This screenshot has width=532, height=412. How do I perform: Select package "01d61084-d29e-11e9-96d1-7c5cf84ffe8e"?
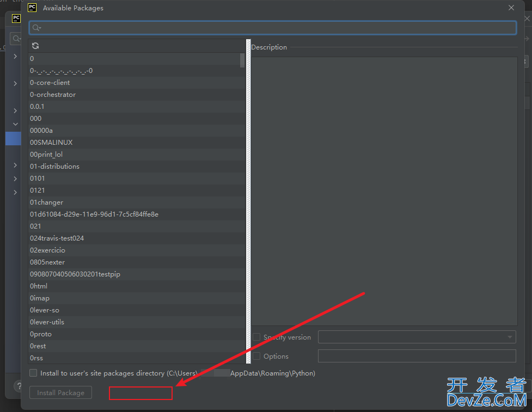click(x=136, y=214)
